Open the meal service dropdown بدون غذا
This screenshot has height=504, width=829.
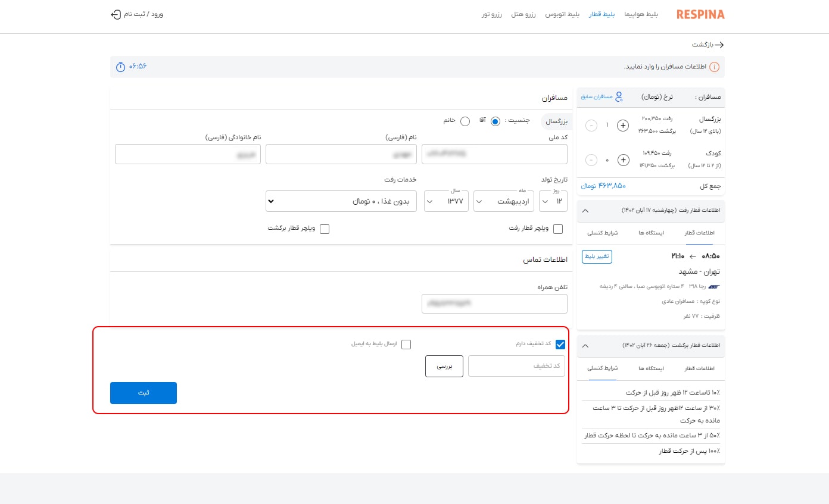[x=341, y=201]
